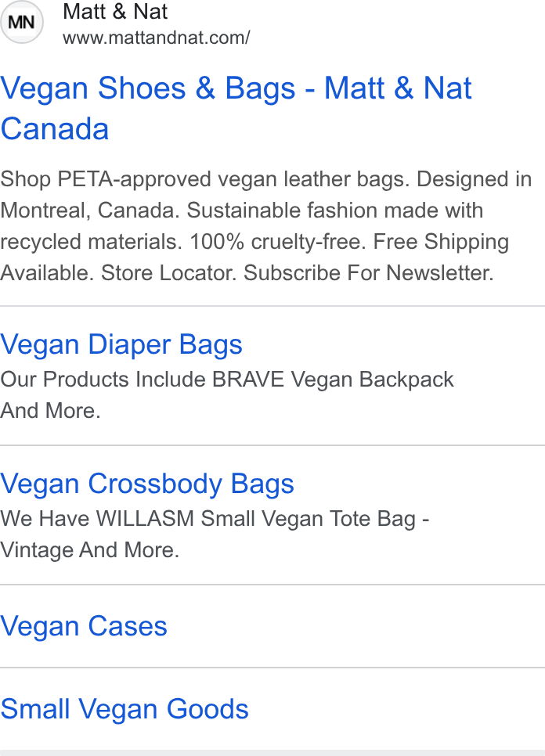This screenshot has width=545, height=756.
Task: Open the Vegan Crossbody Bags sitelink
Action: pyautogui.click(x=147, y=484)
